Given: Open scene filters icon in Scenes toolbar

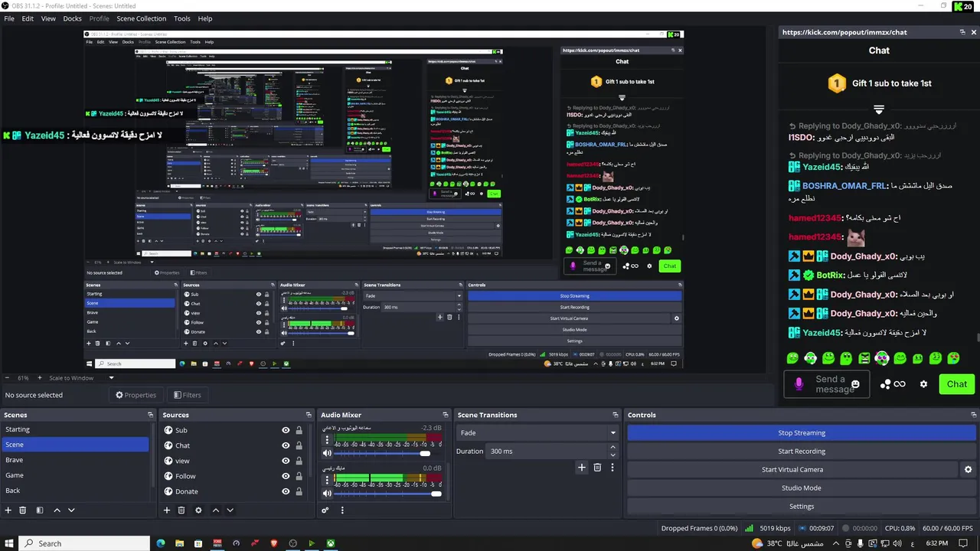Looking at the screenshot, I should click(x=40, y=510).
